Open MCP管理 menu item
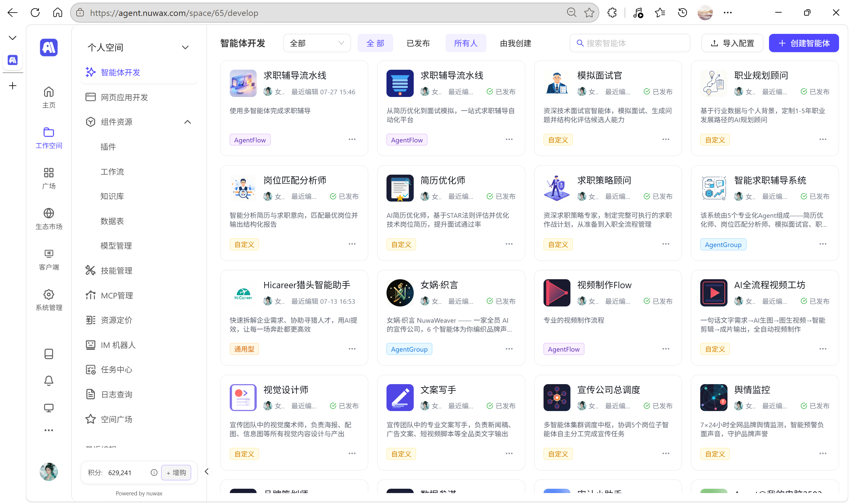The height and width of the screenshot is (504, 850). coord(139,295)
